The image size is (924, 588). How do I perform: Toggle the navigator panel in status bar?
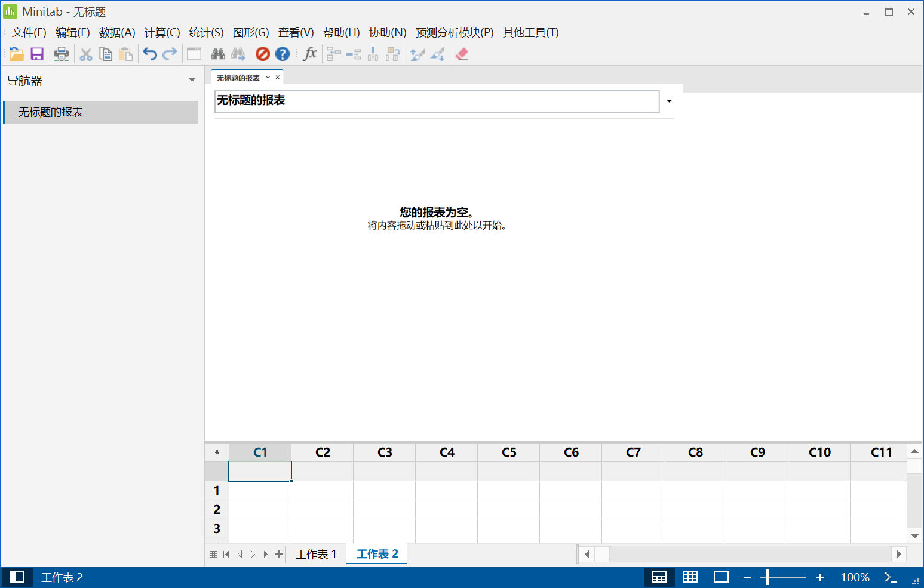[x=17, y=577]
